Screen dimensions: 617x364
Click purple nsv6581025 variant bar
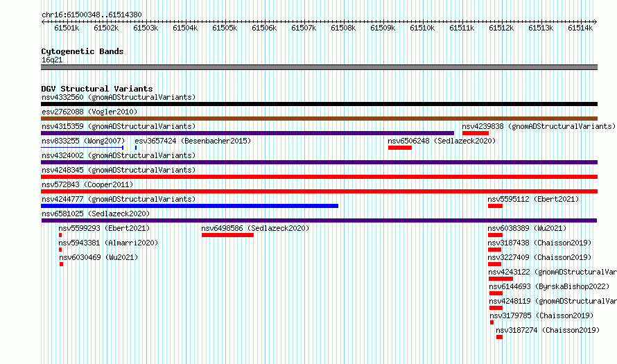click(x=319, y=220)
